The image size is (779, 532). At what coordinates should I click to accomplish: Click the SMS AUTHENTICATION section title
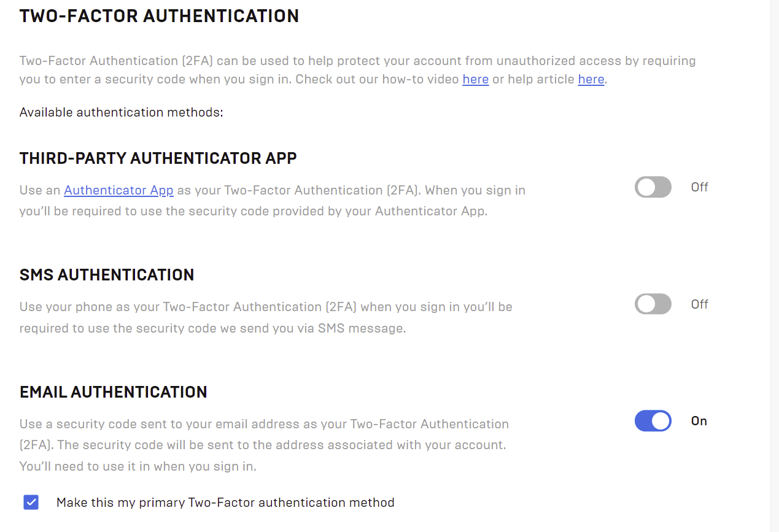point(106,275)
